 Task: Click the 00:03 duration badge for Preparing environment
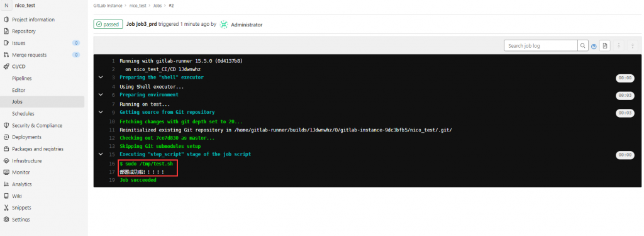[x=625, y=96]
